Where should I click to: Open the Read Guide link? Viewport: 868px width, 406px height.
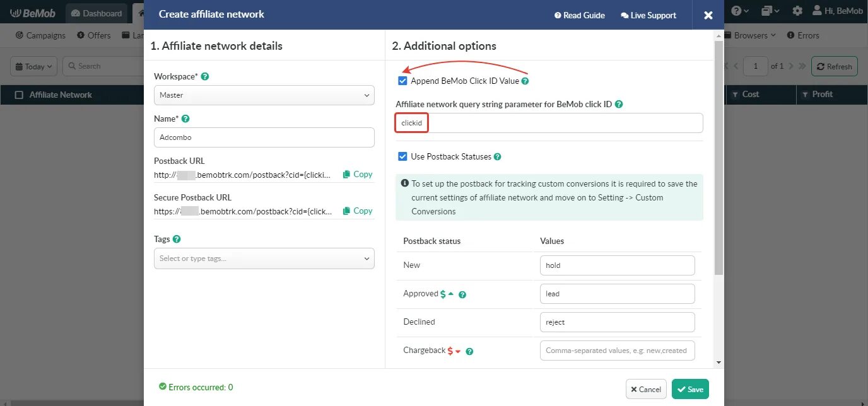580,15
